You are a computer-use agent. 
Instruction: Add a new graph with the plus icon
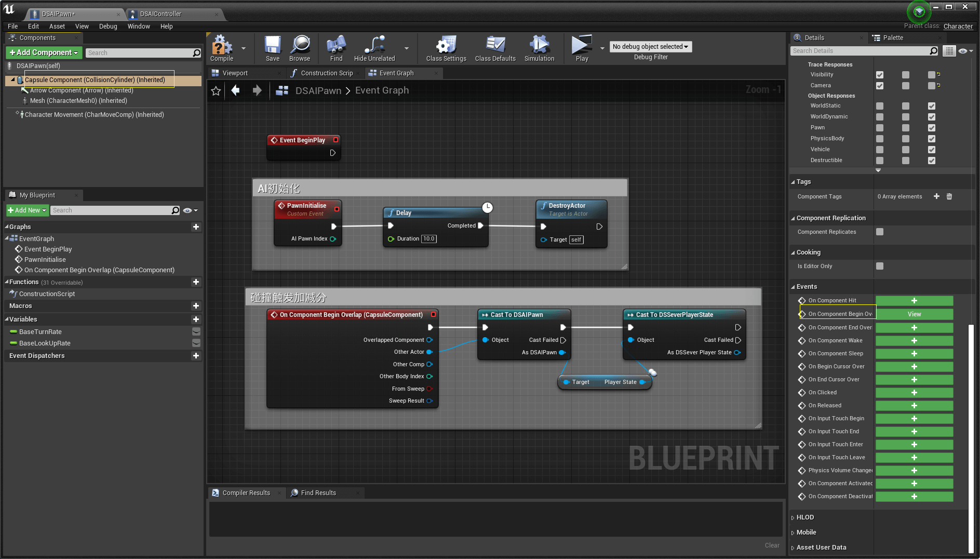(x=196, y=227)
